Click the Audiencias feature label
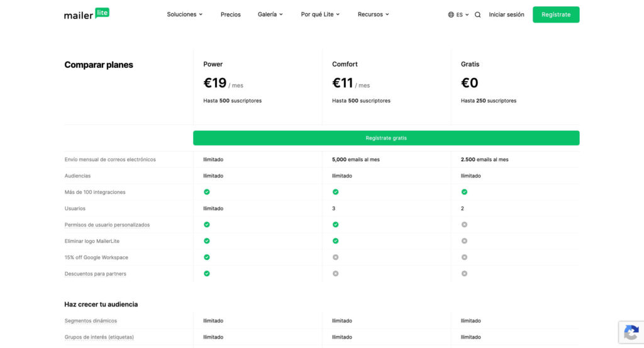644x348 pixels. [x=77, y=176]
